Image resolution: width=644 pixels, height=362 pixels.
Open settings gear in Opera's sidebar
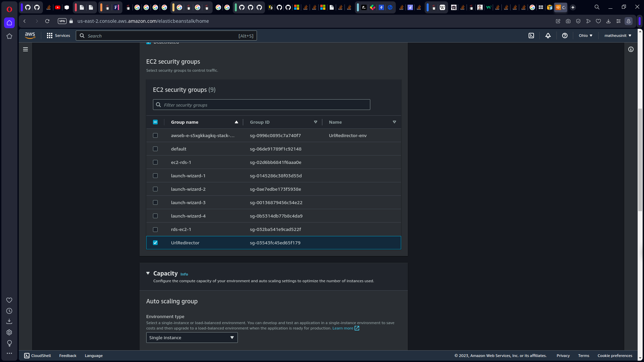point(9,332)
